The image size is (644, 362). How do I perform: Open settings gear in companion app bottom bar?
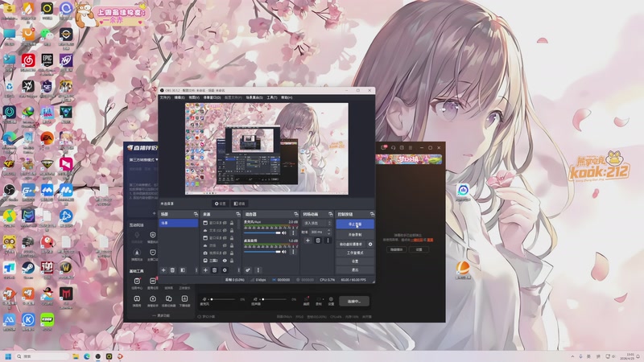pyautogui.click(x=331, y=301)
